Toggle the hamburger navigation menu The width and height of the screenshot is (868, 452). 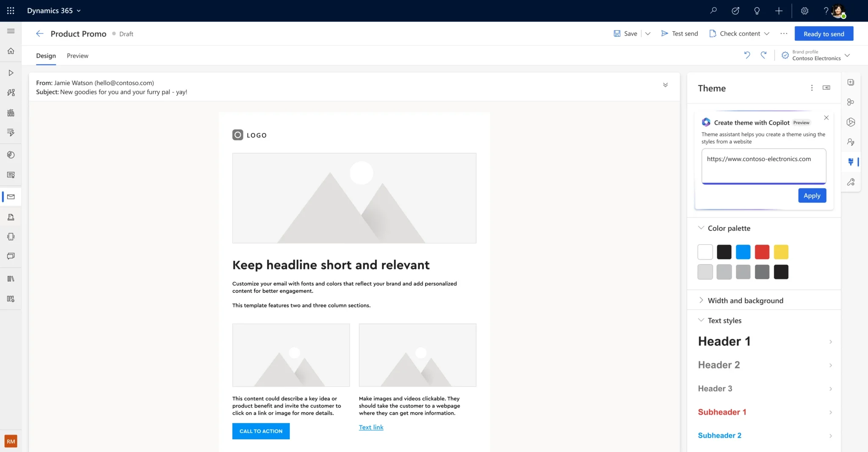coord(11,31)
